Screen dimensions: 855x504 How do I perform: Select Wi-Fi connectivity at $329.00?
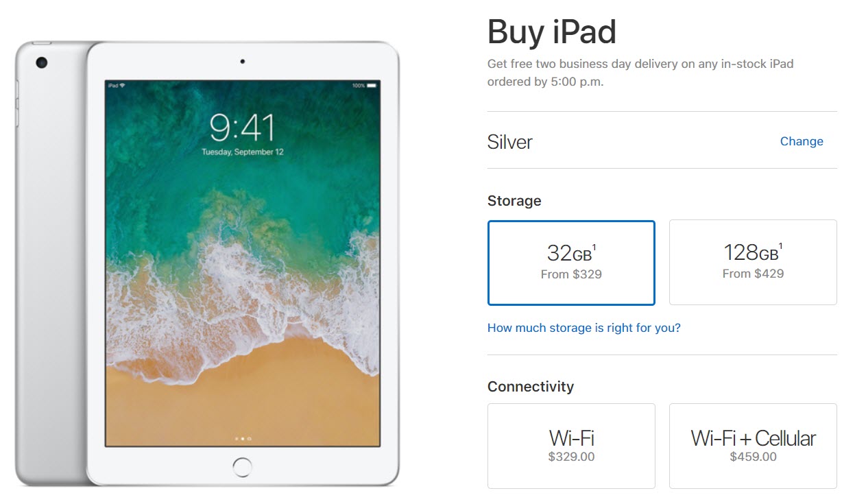pyautogui.click(x=571, y=446)
